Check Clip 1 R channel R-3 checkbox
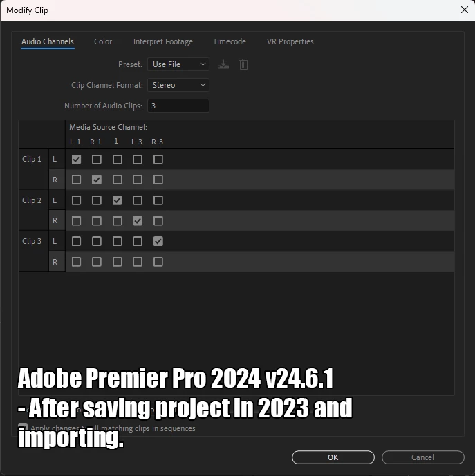The width and height of the screenshot is (475, 476). click(x=158, y=180)
